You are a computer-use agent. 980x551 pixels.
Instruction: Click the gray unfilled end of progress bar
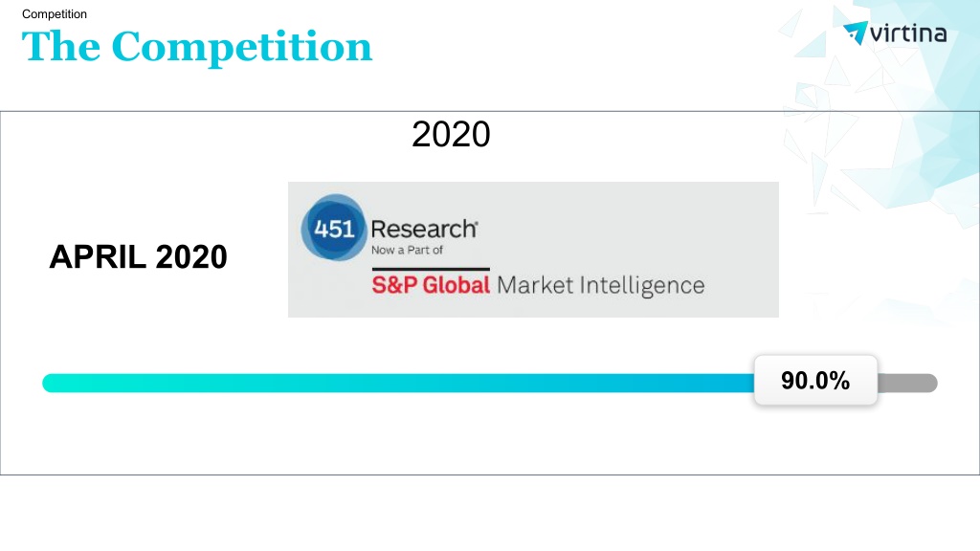(x=907, y=383)
